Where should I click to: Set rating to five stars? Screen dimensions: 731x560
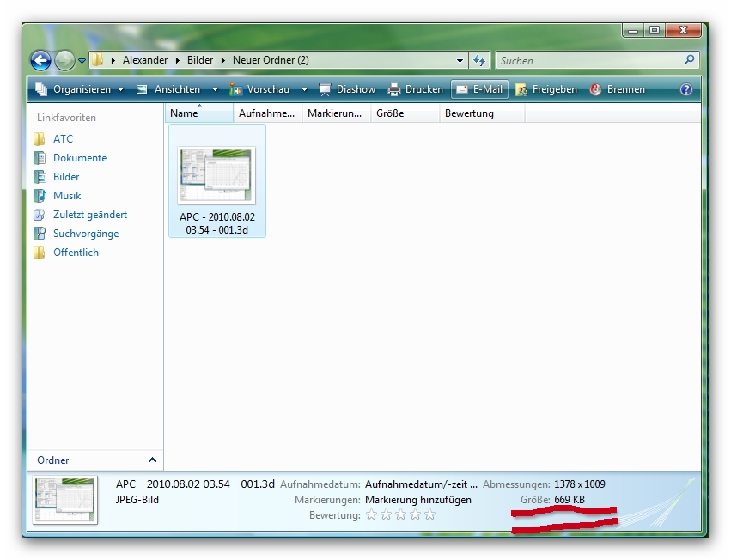[x=429, y=515]
